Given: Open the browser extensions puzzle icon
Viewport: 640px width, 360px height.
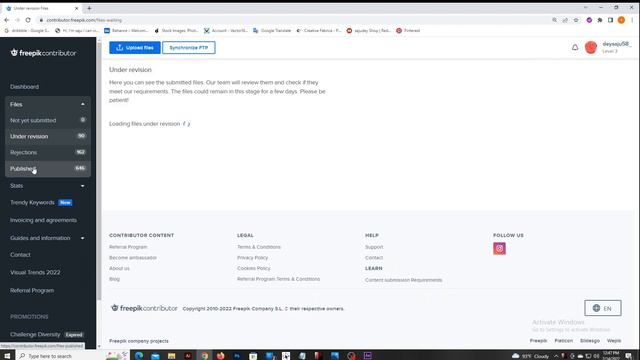Looking at the screenshot, I should tap(600, 20).
